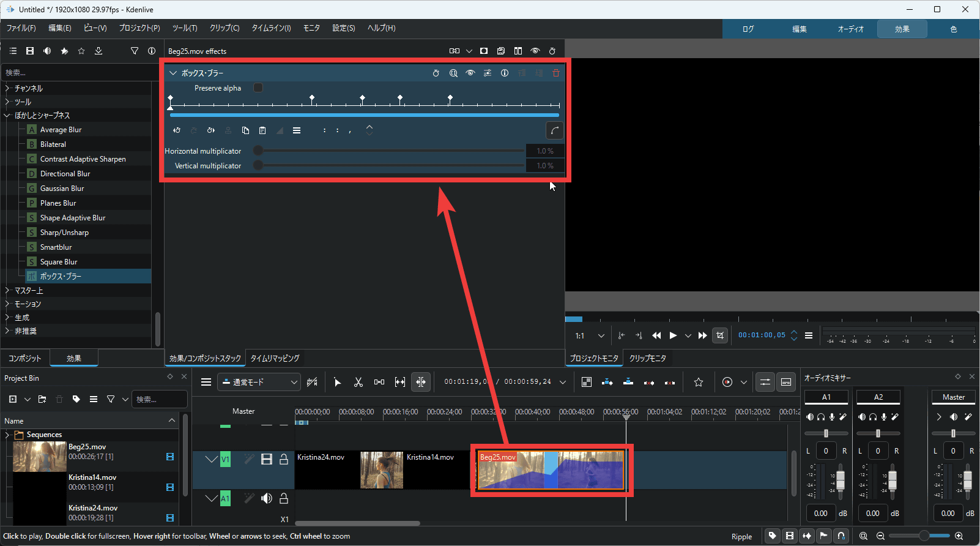Click the crop zone icon in the monitor
This screenshot has height=546, width=980.
720,335
